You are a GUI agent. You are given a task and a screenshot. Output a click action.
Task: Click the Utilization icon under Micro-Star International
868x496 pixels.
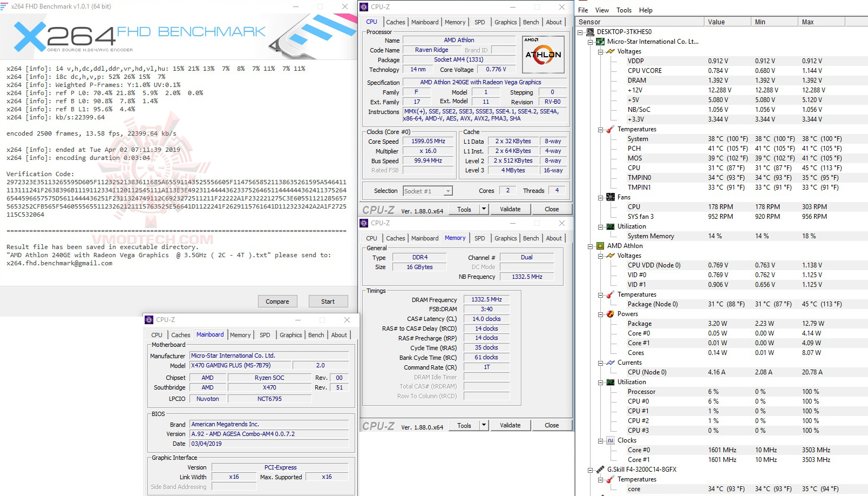click(611, 226)
